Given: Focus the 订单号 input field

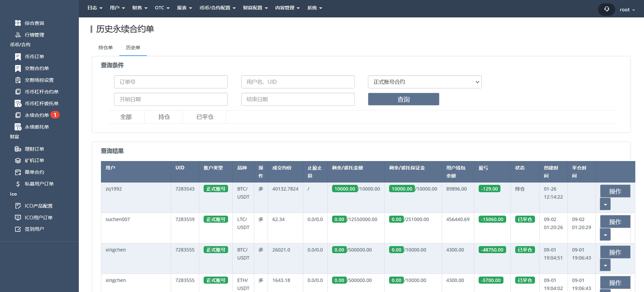Looking at the screenshot, I should (171, 82).
